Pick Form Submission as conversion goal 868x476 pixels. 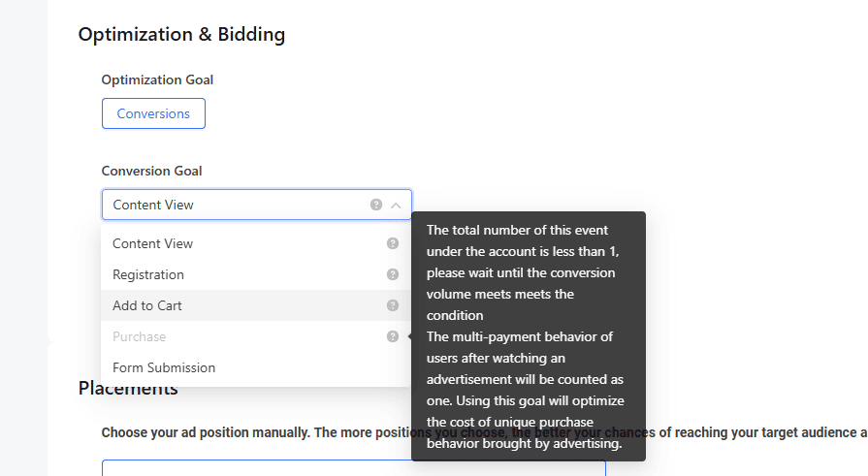(x=164, y=367)
